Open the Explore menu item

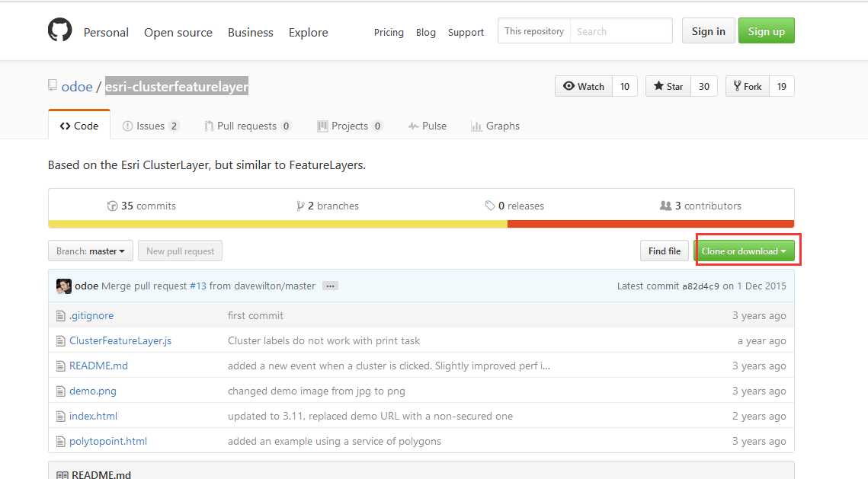[x=309, y=32]
